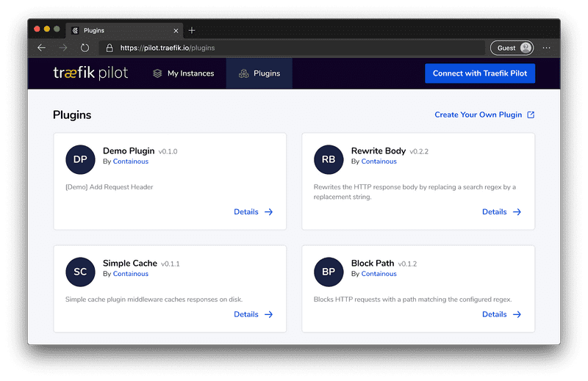Click the Guest profile button
588x381 pixels.
[x=512, y=48]
